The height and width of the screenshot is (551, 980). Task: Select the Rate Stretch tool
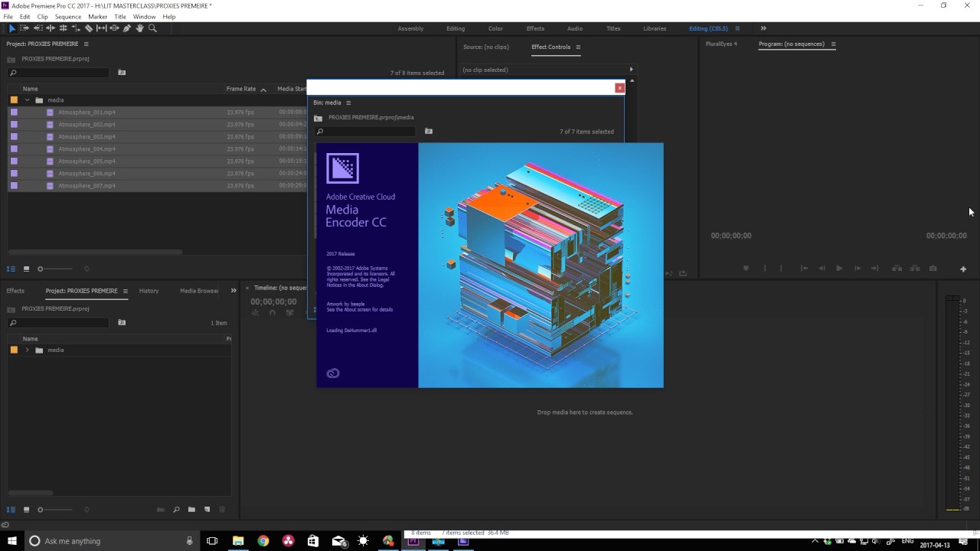point(76,28)
